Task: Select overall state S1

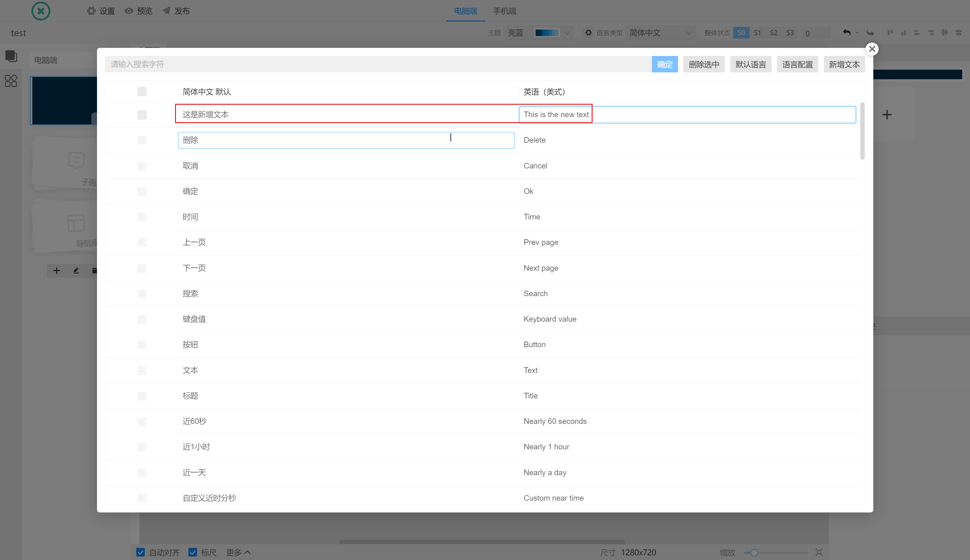Action: (x=757, y=33)
